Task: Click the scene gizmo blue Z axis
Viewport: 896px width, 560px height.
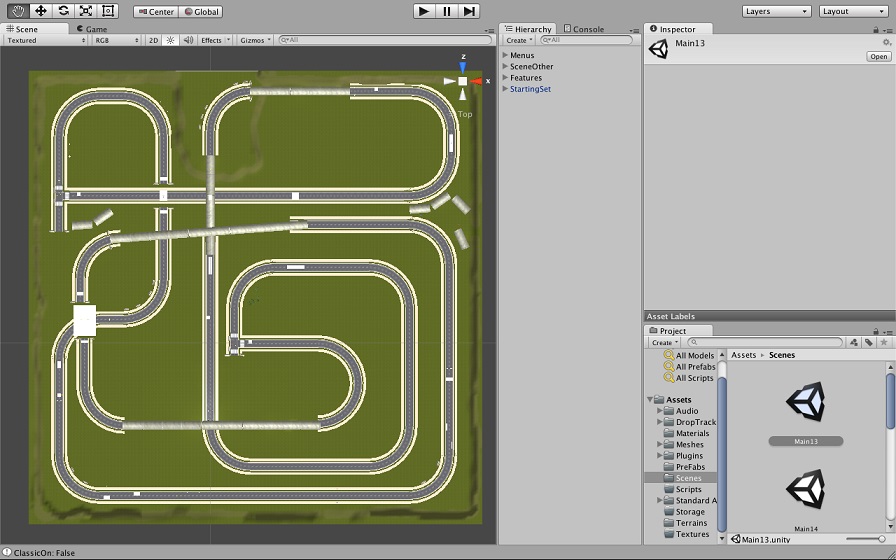Action: 463,68
